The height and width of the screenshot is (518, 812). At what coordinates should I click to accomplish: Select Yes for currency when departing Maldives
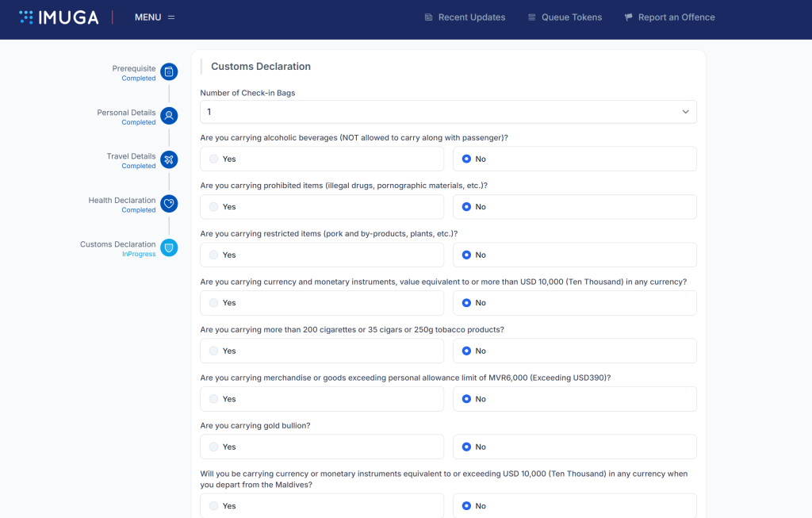click(x=322, y=505)
